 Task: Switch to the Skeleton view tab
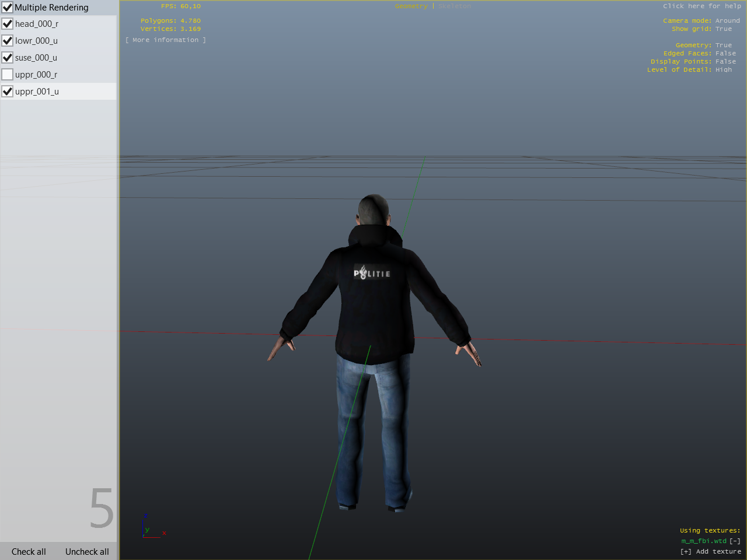454,6
